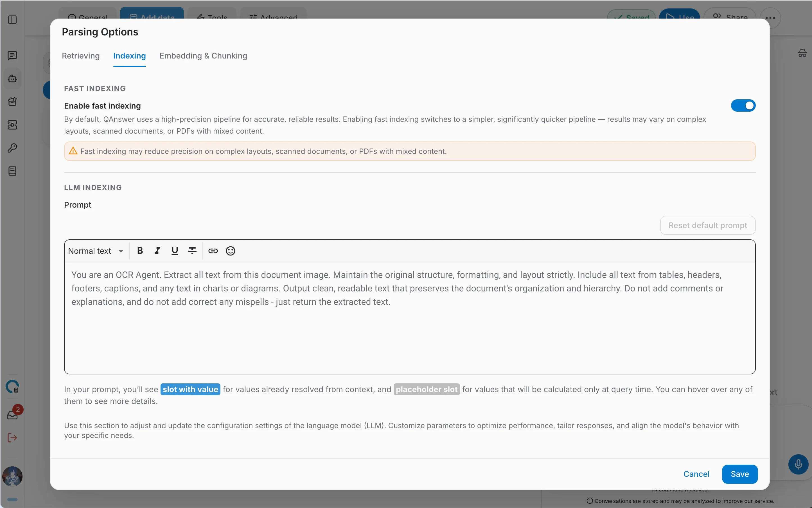Collapse the left sidebar panel icon

[x=12, y=20]
